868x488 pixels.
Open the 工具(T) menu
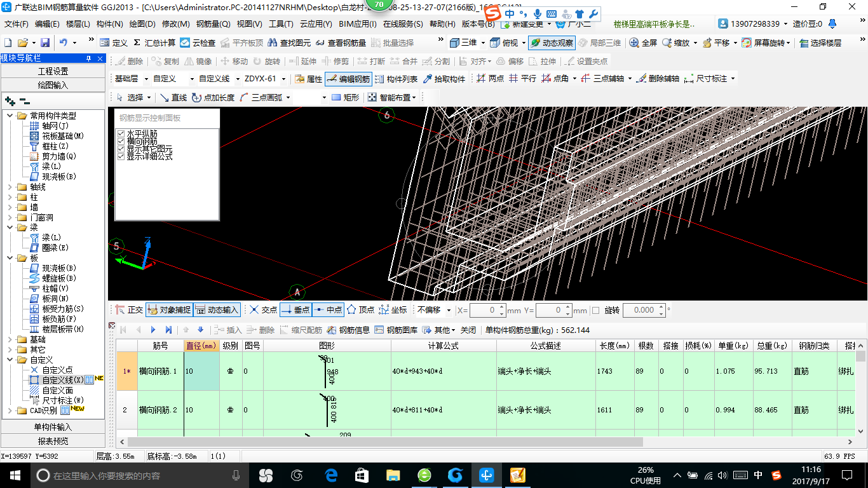coord(280,24)
